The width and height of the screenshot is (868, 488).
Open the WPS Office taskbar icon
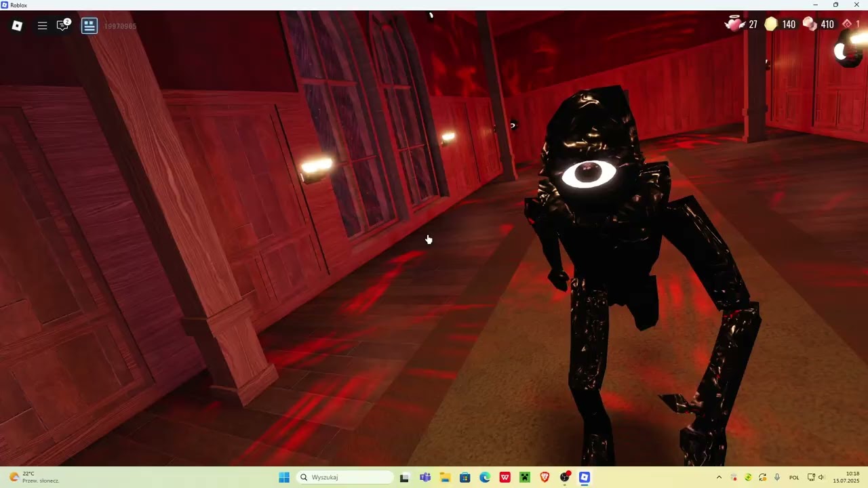click(x=505, y=477)
